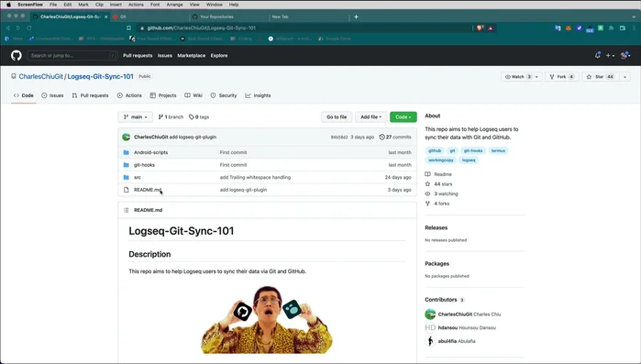Expand the browser tab list chevron
The width and height of the screenshot is (641, 364).
pyautogui.click(x=634, y=17)
